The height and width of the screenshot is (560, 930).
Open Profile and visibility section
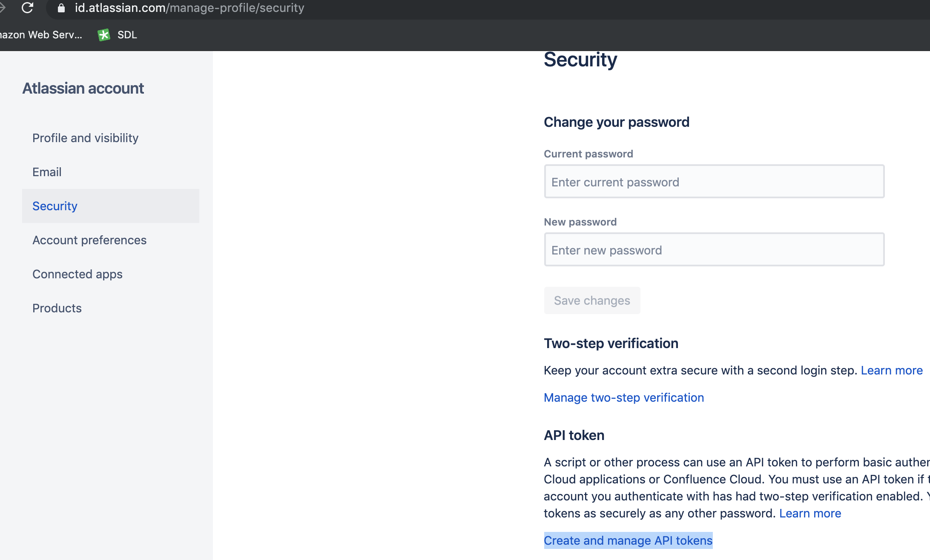[x=85, y=138]
